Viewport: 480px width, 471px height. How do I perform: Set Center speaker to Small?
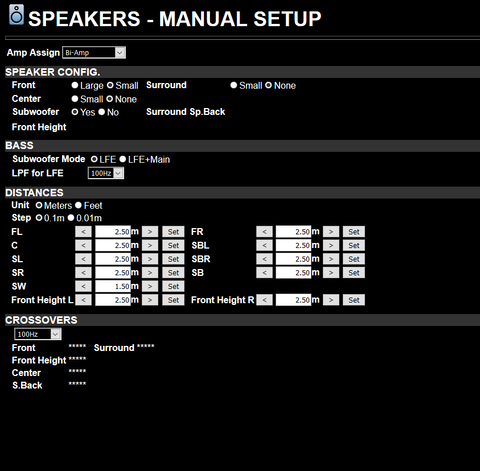pos(75,99)
